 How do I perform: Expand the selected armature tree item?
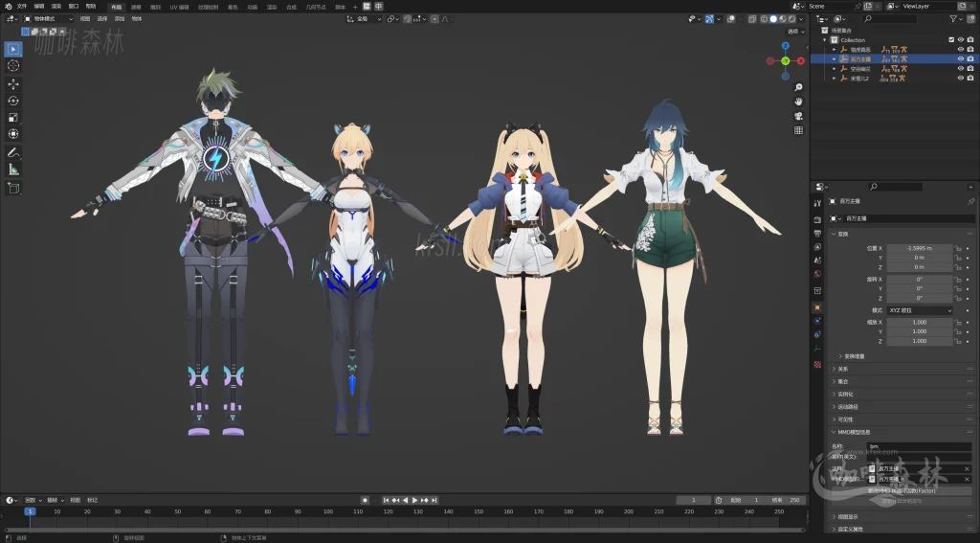pyautogui.click(x=835, y=58)
